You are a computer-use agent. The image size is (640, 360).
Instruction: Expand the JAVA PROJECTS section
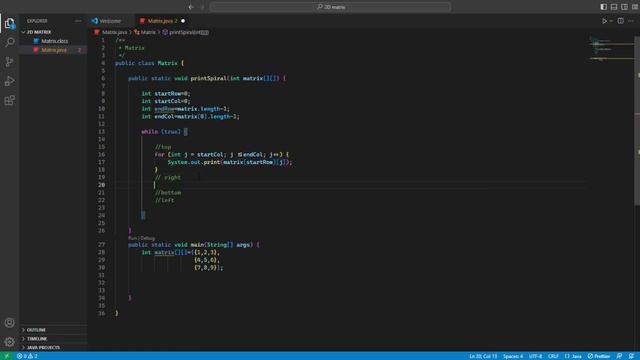(x=53, y=348)
